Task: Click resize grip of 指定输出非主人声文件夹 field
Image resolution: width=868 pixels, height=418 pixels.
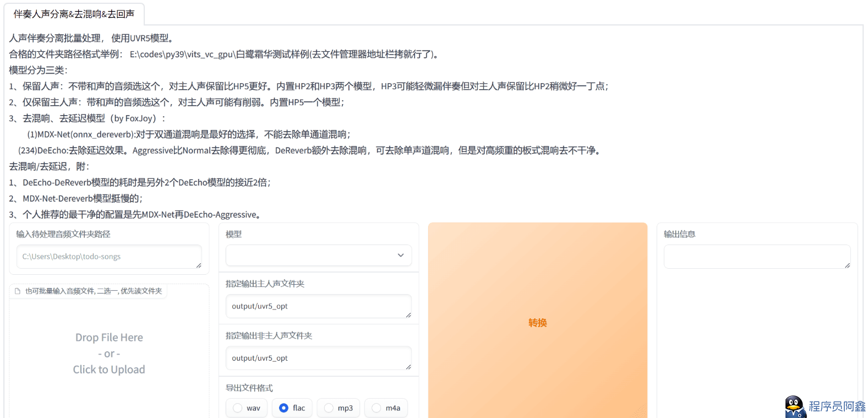Action: 408,367
